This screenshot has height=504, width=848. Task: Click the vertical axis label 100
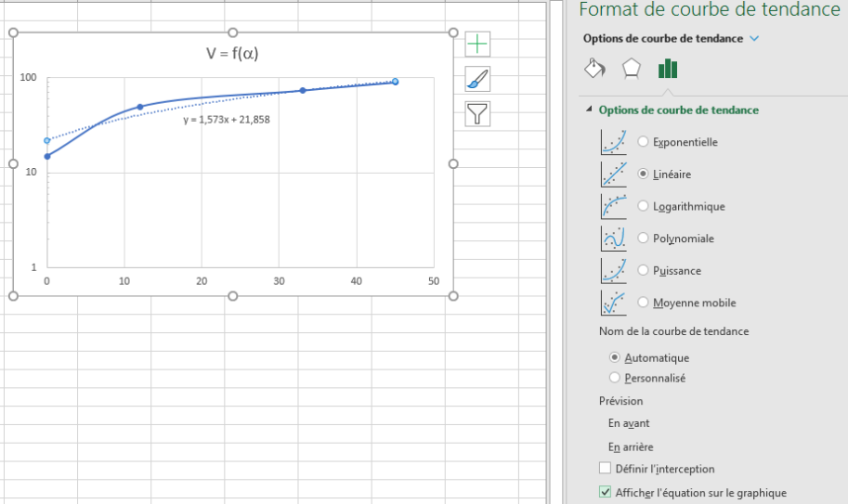coord(28,77)
